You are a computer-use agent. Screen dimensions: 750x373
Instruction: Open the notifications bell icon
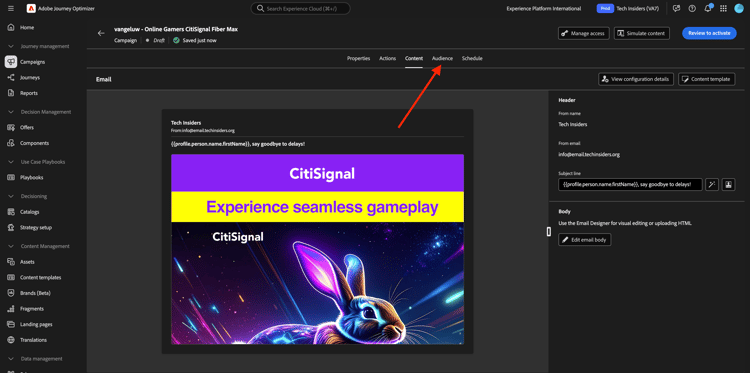click(x=708, y=8)
